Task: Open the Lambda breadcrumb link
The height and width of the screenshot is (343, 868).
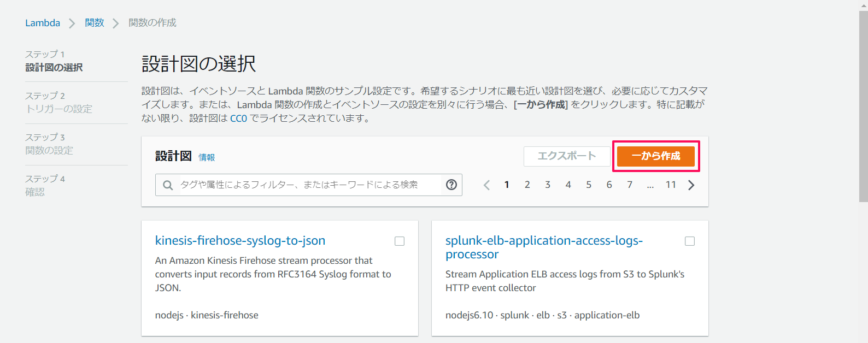Action: pyautogui.click(x=43, y=23)
